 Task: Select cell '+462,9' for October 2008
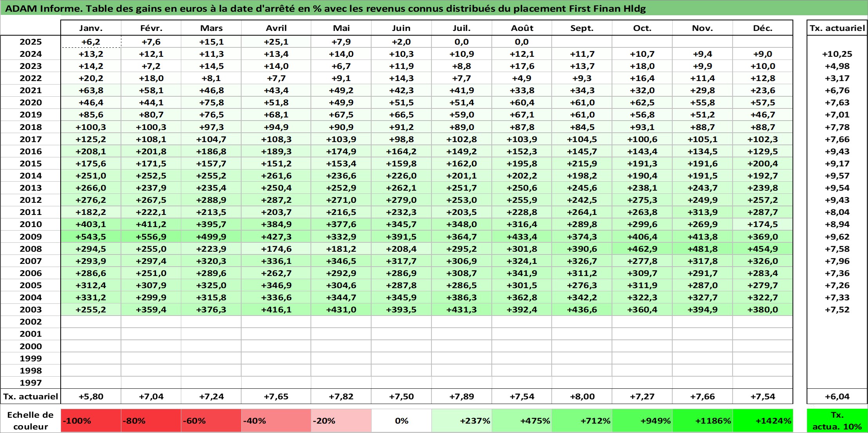642,249
